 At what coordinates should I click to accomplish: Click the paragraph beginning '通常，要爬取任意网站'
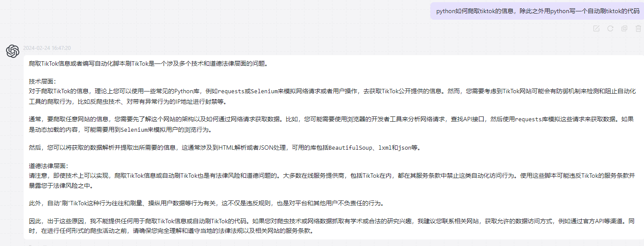(x=332, y=124)
